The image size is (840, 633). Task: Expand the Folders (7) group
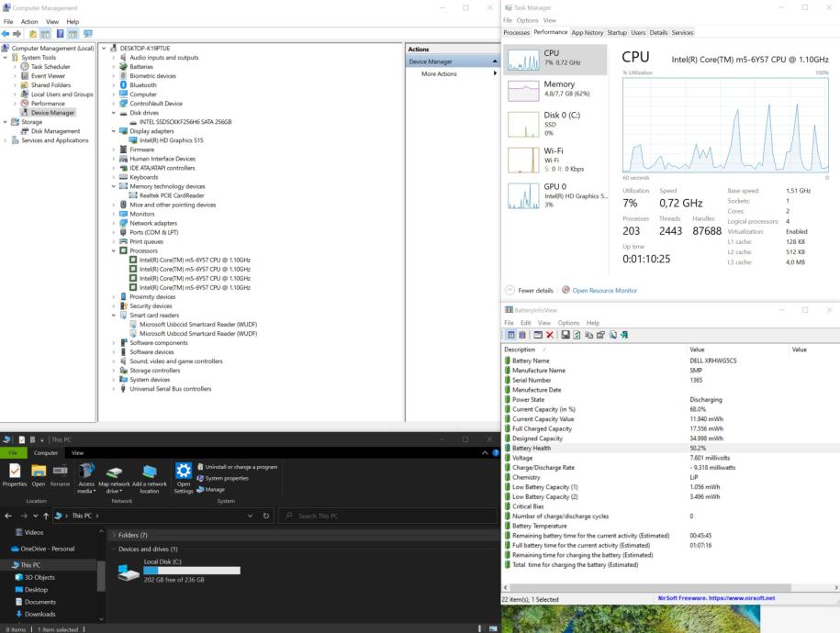click(x=113, y=535)
